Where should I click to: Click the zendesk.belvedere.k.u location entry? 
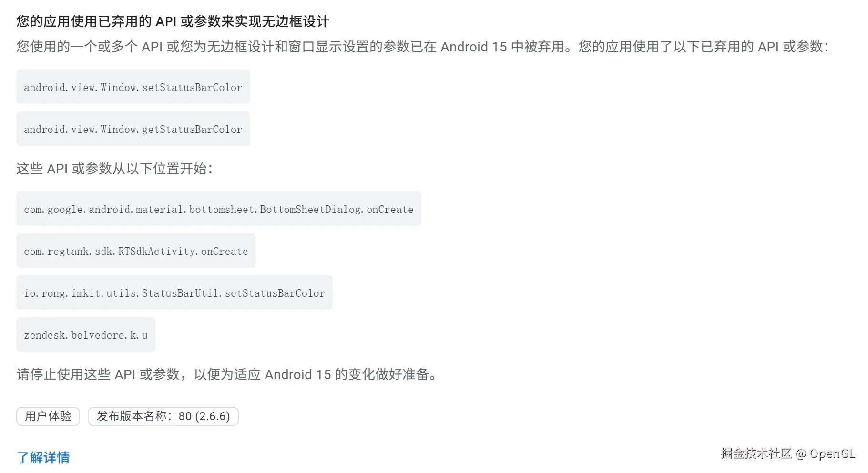click(86, 335)
